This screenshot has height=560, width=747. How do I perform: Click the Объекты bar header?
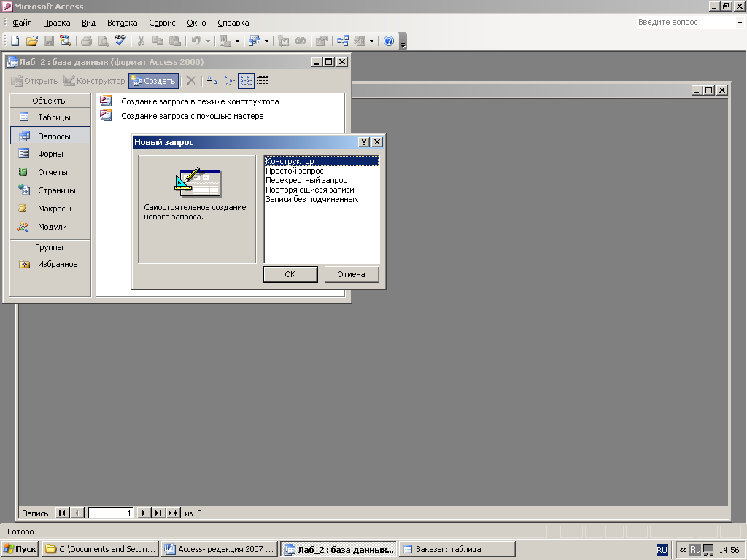coord(50,101)
